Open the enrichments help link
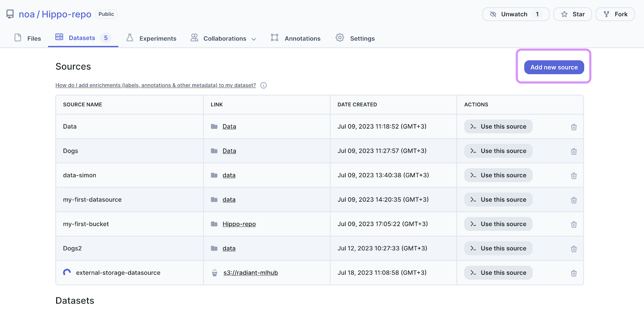644x309 pixels. coord(155,85)
